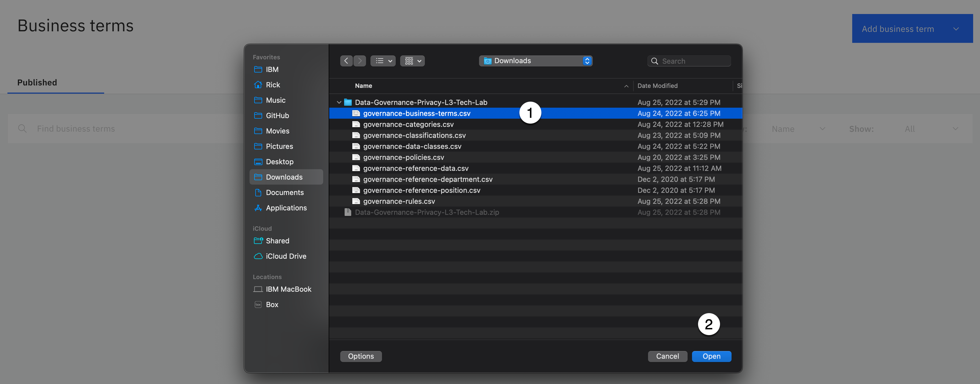Expand the Add business term dropdown arrow
The width and height of the screenshot is (980, 384).
pyautogui.click(x=956, y=29)
